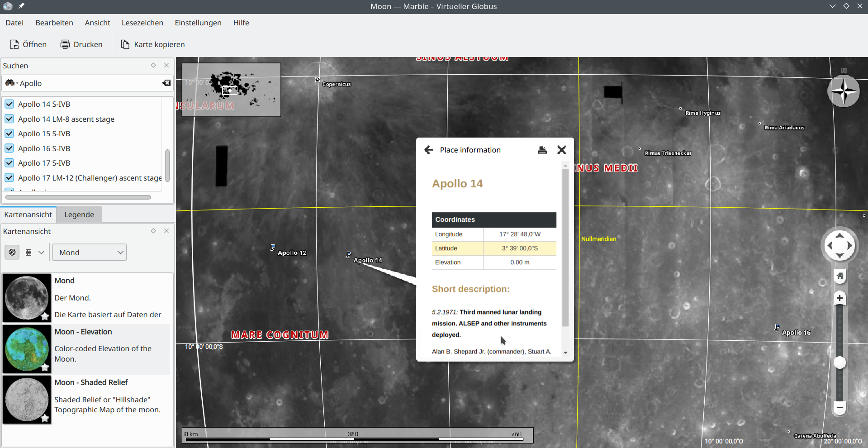Pan the map up

click(x=840, y=235)
